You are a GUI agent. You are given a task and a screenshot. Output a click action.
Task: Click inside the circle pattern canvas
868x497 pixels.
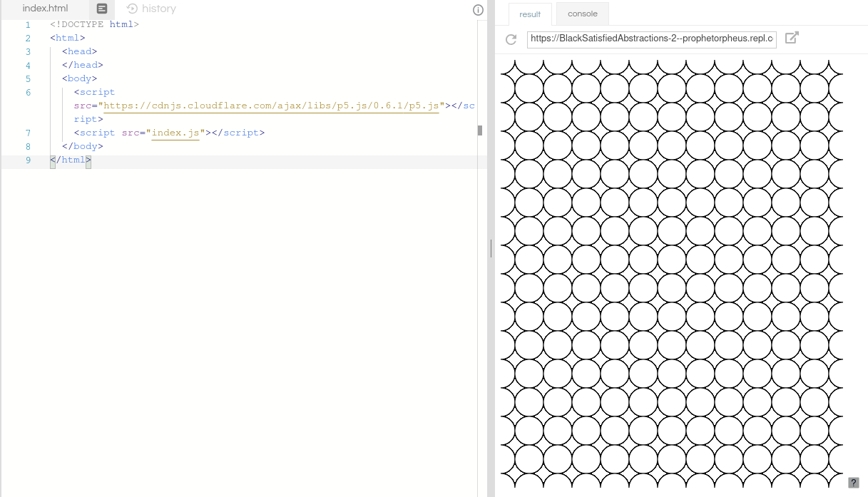click(x=671, y=273)
